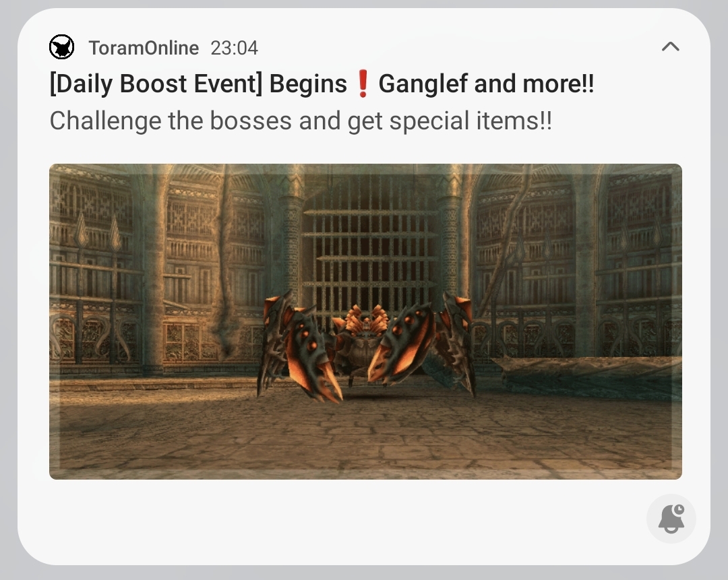This screenshot has width=728, height=580.
Task: Tap the '[Daily Boost Event]' bracketed text
Action: [x=156, y=84]
